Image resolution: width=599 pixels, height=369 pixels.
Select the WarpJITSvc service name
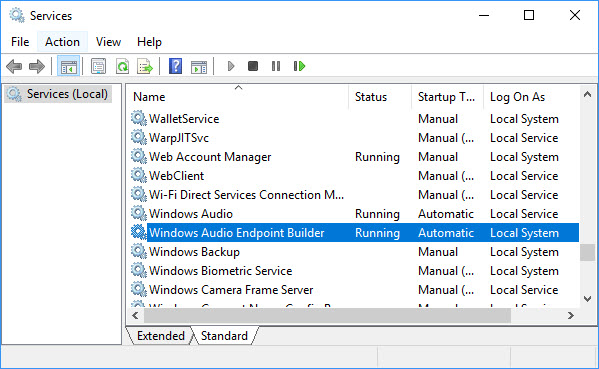coord(179,138)
